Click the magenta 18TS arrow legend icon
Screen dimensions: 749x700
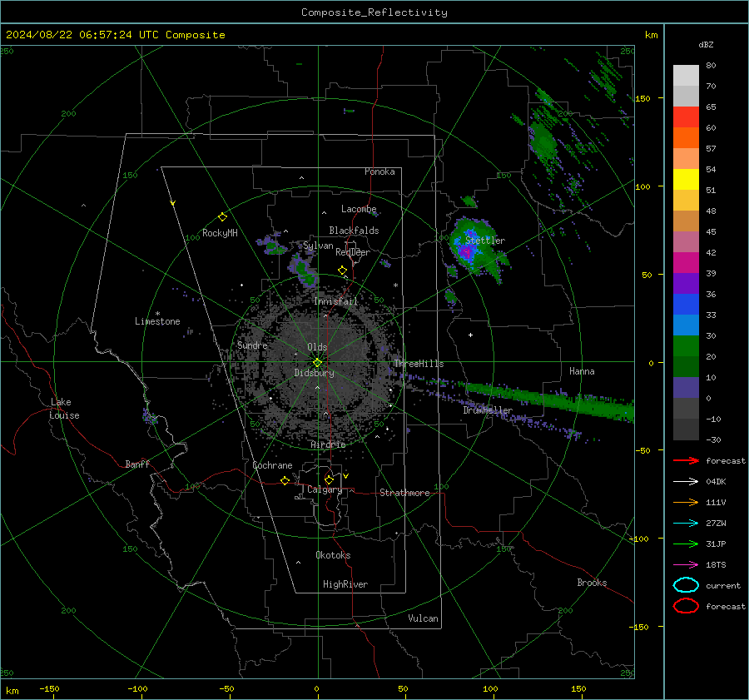(x=686, y=565)
